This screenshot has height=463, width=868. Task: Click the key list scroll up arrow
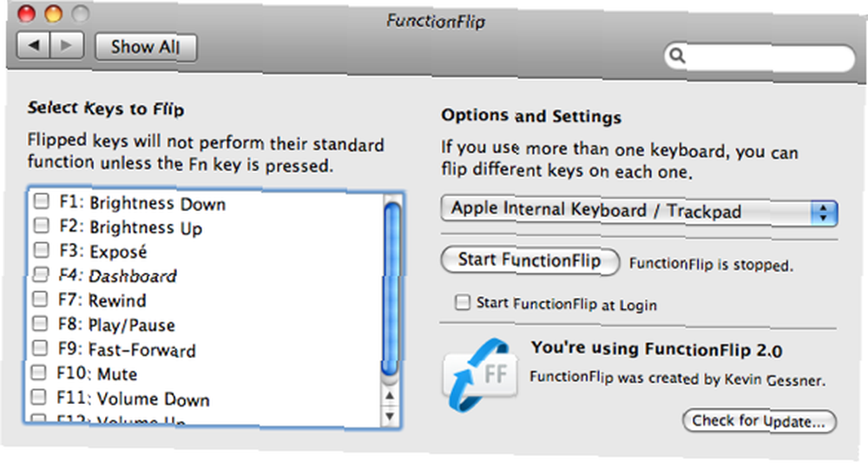coord(390,395)
